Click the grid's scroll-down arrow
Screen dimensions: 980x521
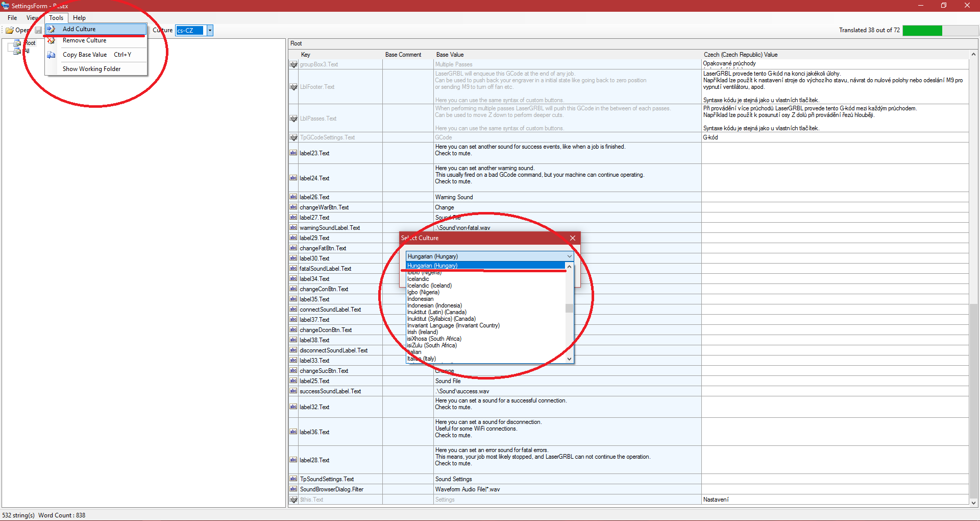point(974,503)
